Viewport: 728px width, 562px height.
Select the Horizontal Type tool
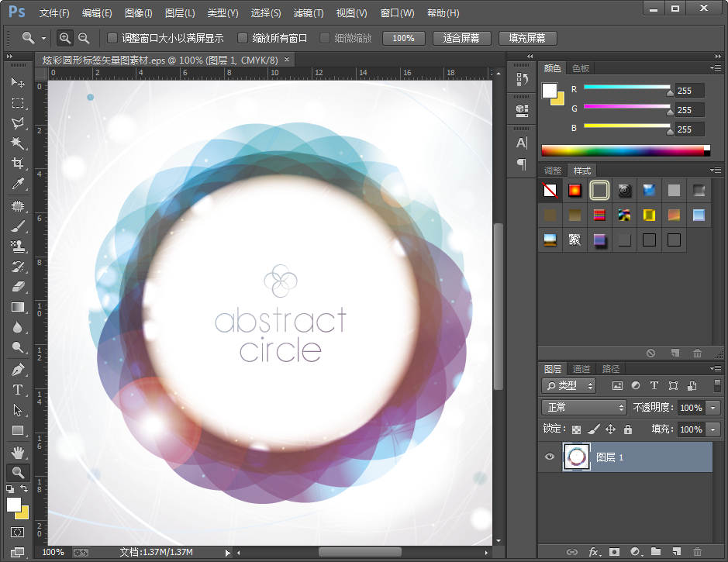tap(18, 390)
